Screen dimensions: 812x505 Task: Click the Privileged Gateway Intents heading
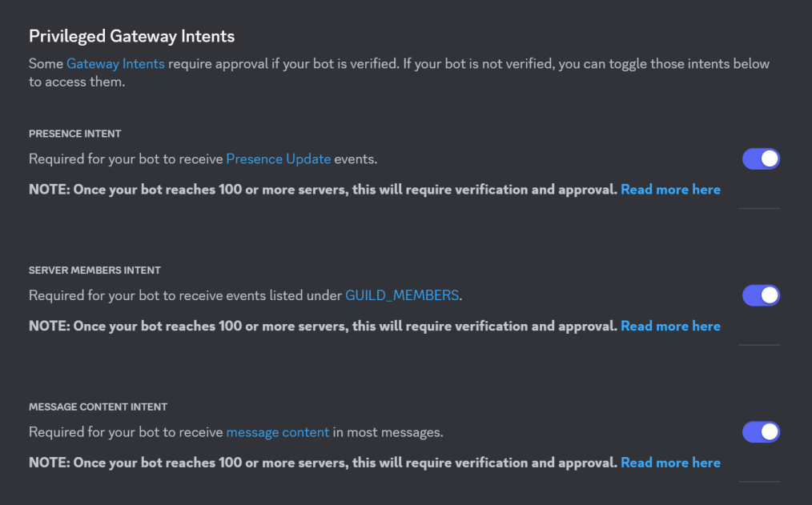click(131, 36)
